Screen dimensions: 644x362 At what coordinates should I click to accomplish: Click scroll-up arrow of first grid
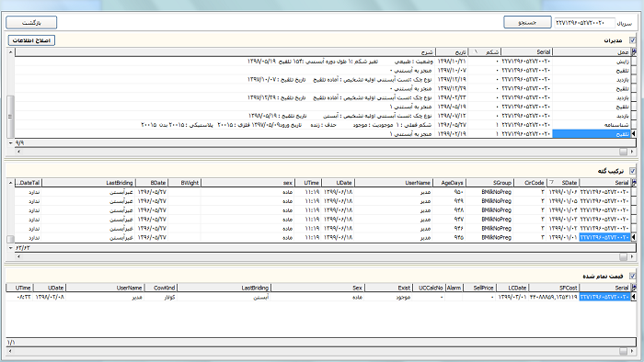coord(11,52)
